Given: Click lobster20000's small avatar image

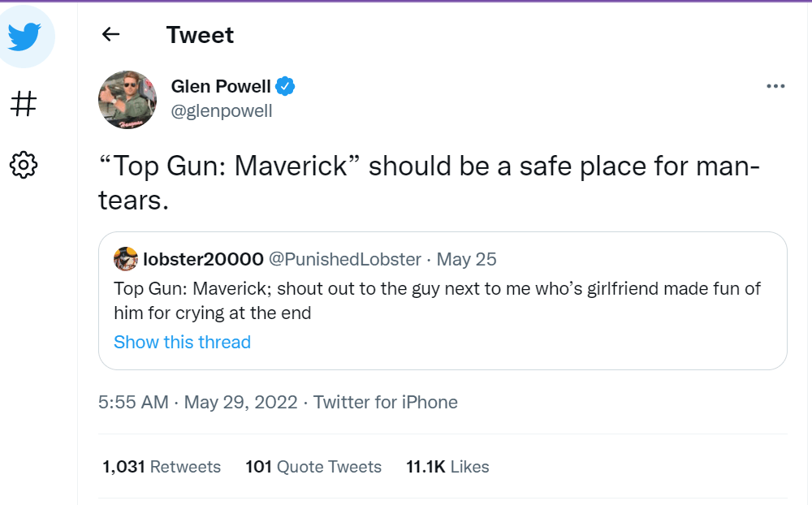Looking at the screenshot, I should pos(126,259).
